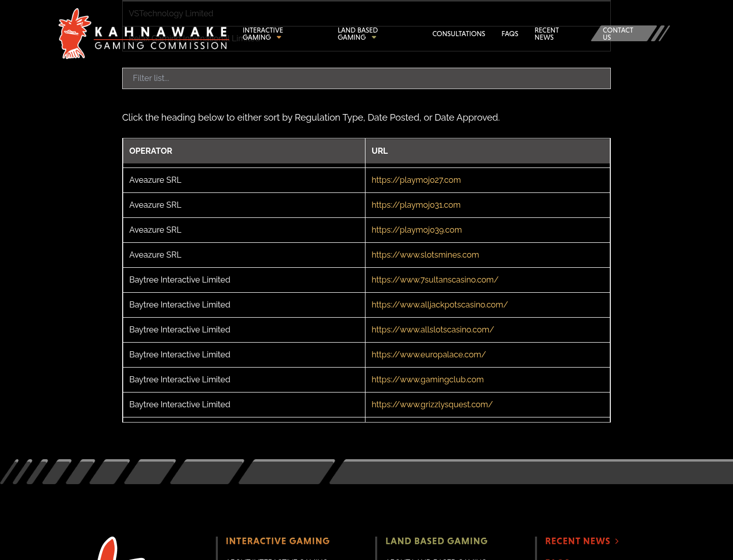This screenshot has height=560, width=733.
Task: Open the Interactive Gaming menu
Action: [x=263, y=34]
